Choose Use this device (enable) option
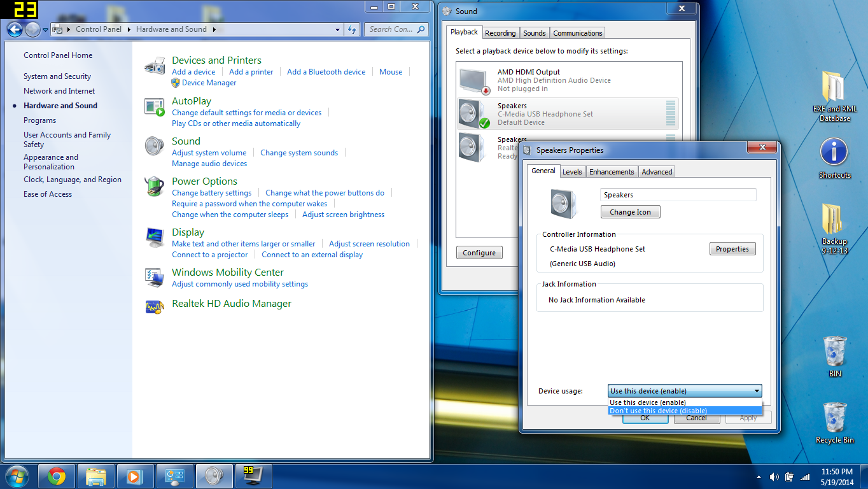The width and height of the screenshot is (868, 489). (685, 402)
